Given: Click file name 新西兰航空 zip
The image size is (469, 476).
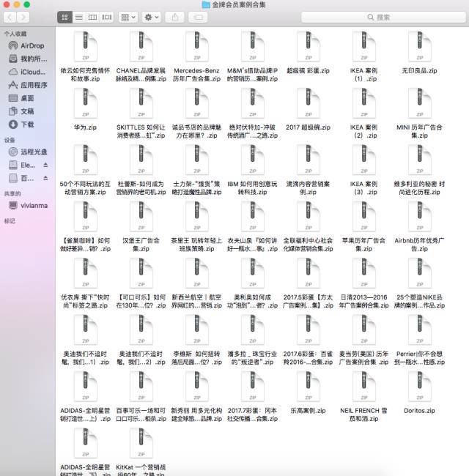Looking at the screenshot, I should 197,302.
